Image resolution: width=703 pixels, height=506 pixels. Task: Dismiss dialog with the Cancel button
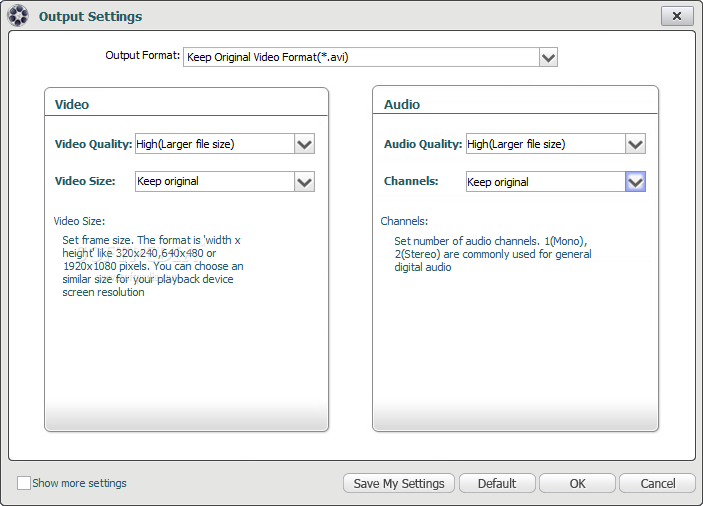pyautogui.click(x=657, y=483)
